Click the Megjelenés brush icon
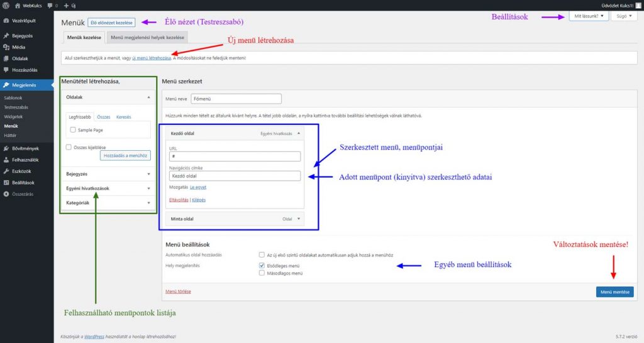The image size is (644, 343). [6, 85]
